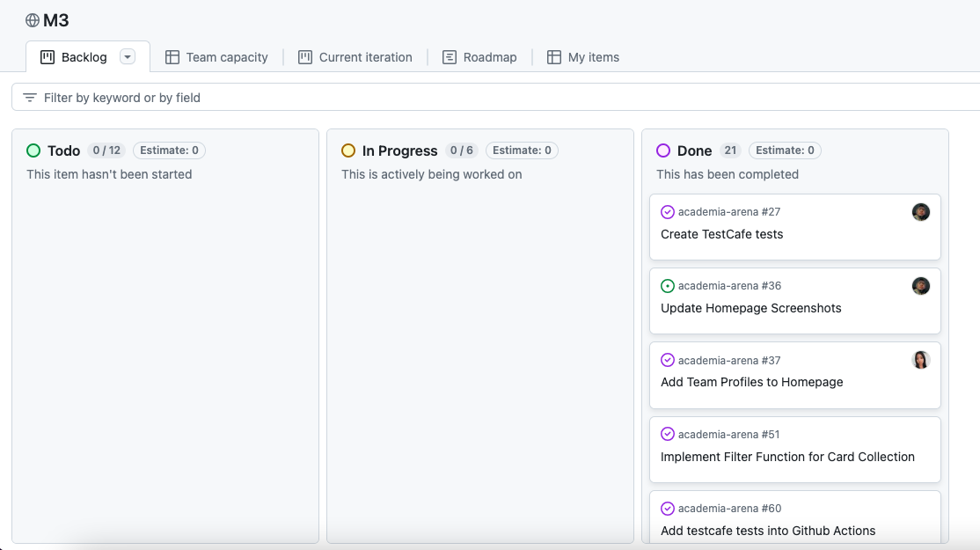This screenshot has width=980, height=550.
Task: Click the Done column purple status circle
Action: click(663, 150)
